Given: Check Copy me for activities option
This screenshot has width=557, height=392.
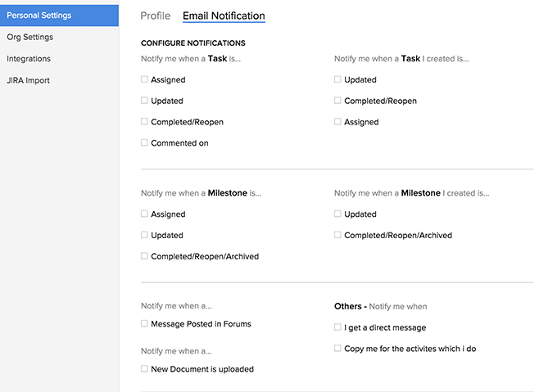Looking at the screenshot, I should coord(337,349).
